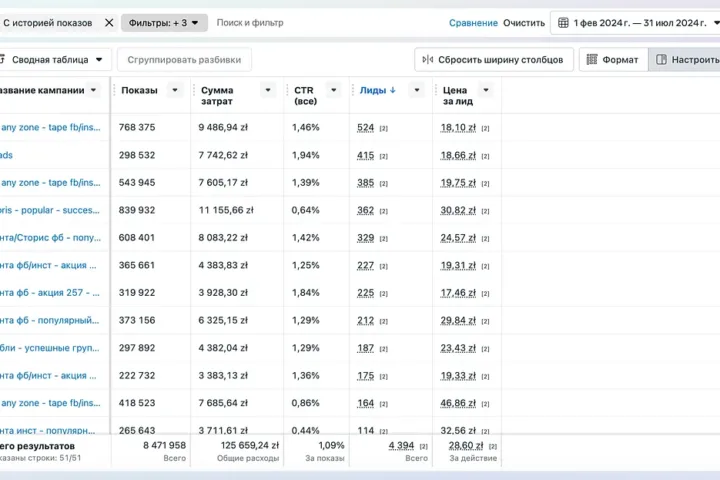Open campaign 'бли - успешные груп...'

(x=50, y=348)
